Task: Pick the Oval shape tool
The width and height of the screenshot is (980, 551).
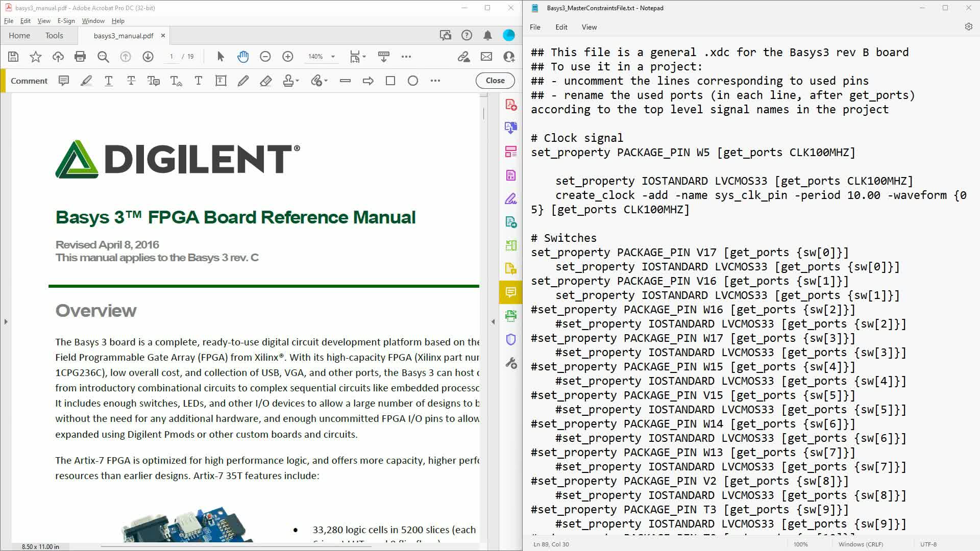Action: point(413,81)
